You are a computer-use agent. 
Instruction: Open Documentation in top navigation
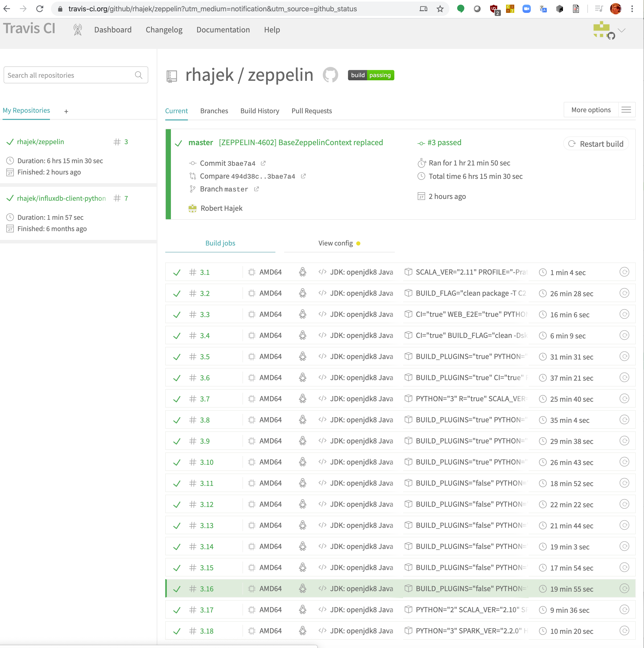point(223,30)
